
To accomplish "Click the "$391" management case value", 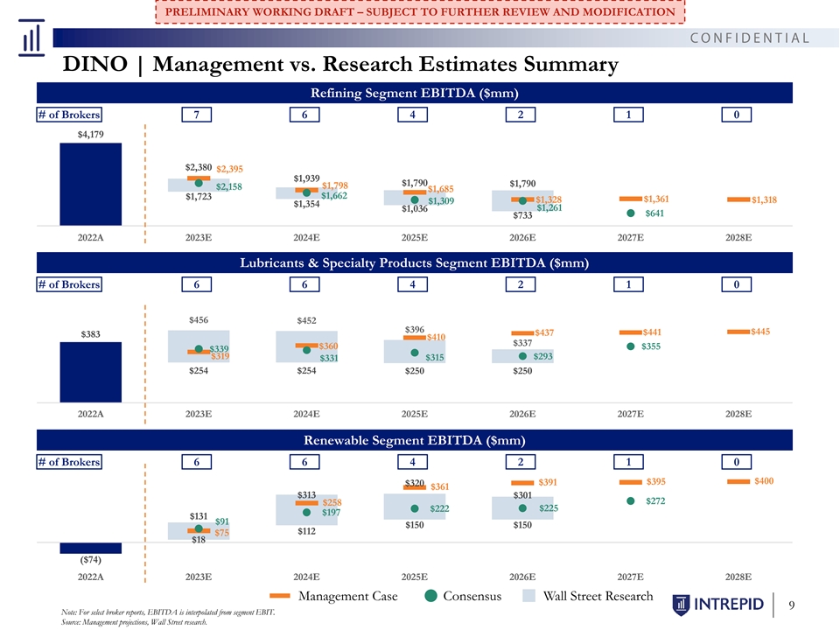I will 548,482.
